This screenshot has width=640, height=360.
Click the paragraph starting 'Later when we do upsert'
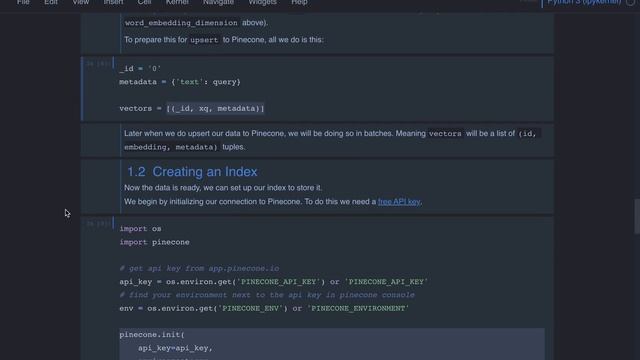coord(332,140)
